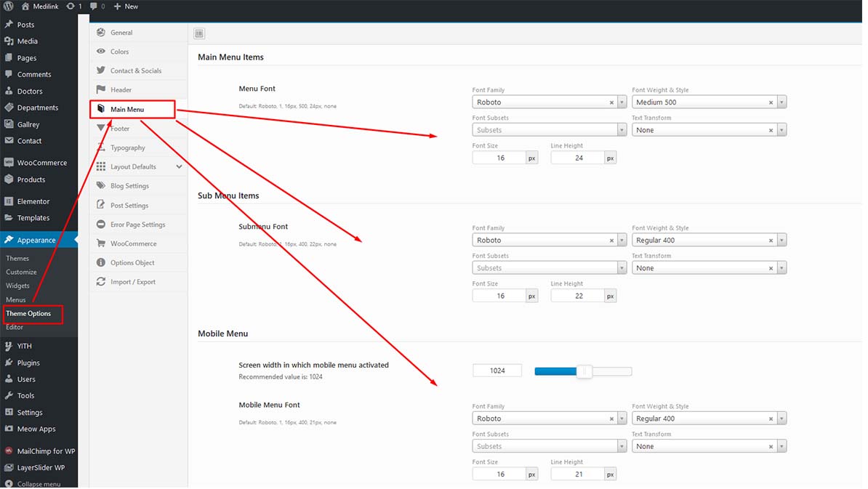Click Submenu Font Line Height field

[578, 296]
